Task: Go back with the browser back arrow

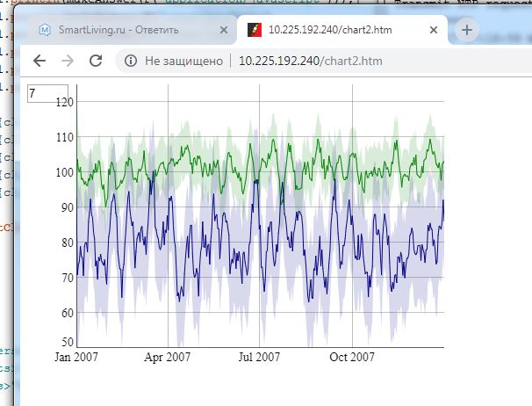Action: click(40, 61)
